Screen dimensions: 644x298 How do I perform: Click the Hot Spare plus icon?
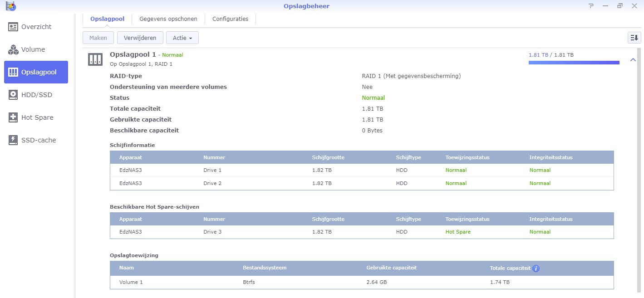click(13, 117)
